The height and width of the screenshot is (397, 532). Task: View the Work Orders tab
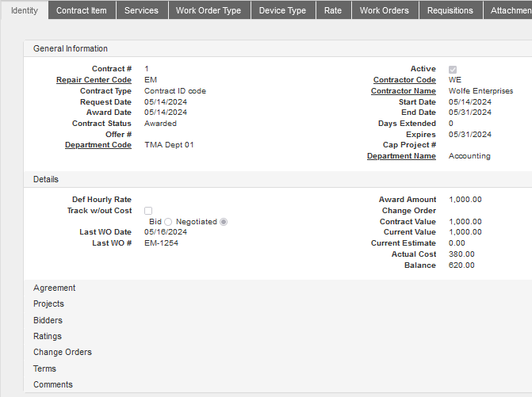coord(385,10)
